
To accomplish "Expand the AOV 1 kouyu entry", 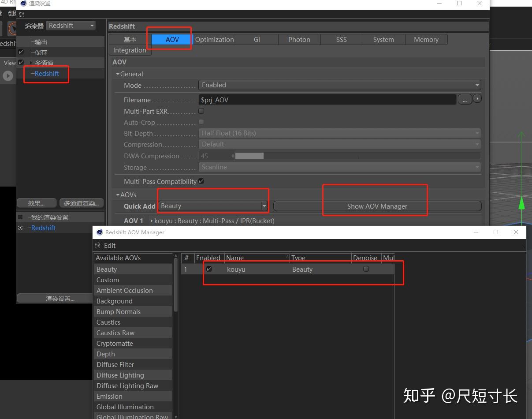I will tap(152, 221).
